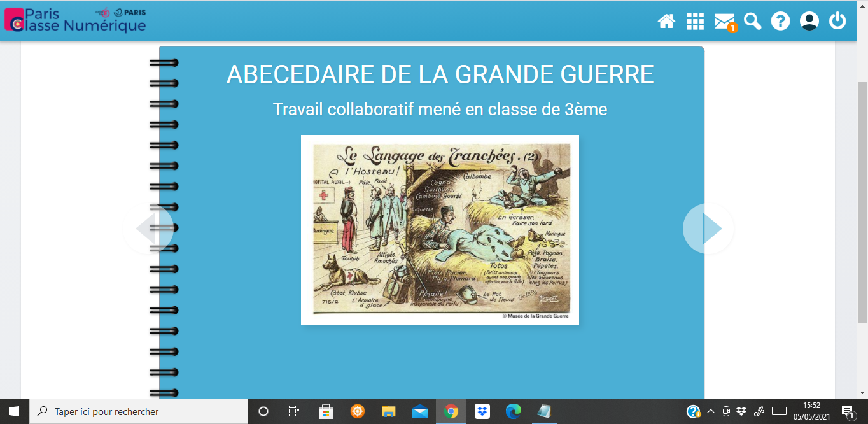This screenshot has width=868, height=424.
Task: Open the Langage des Tranchées postcard image
Action: 440,230
